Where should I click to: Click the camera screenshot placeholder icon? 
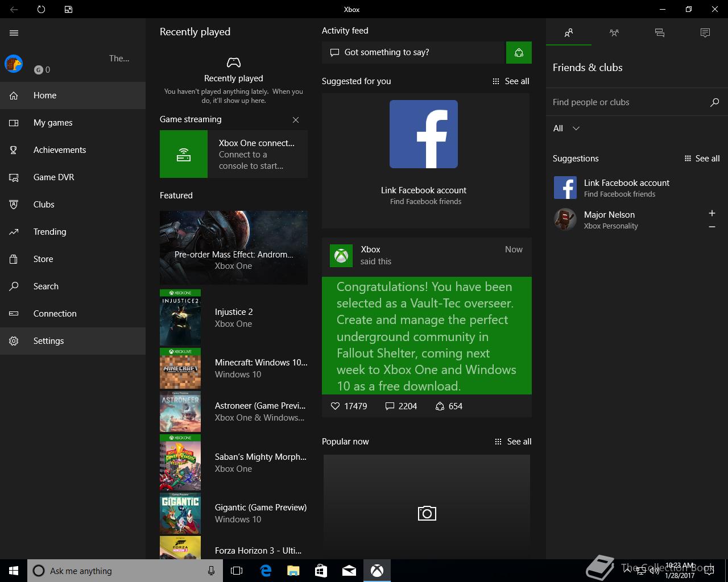427,513
